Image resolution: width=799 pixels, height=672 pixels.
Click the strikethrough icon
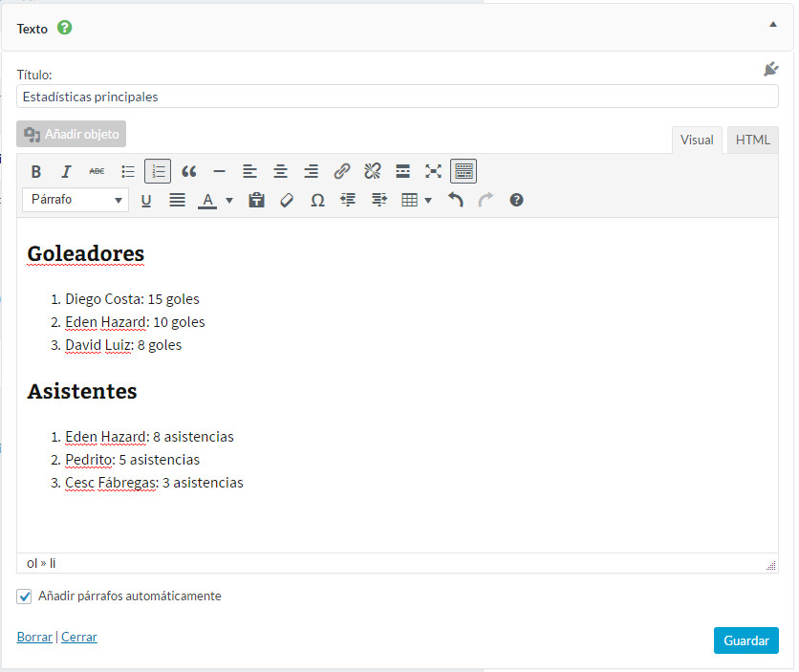pos(97,172)
